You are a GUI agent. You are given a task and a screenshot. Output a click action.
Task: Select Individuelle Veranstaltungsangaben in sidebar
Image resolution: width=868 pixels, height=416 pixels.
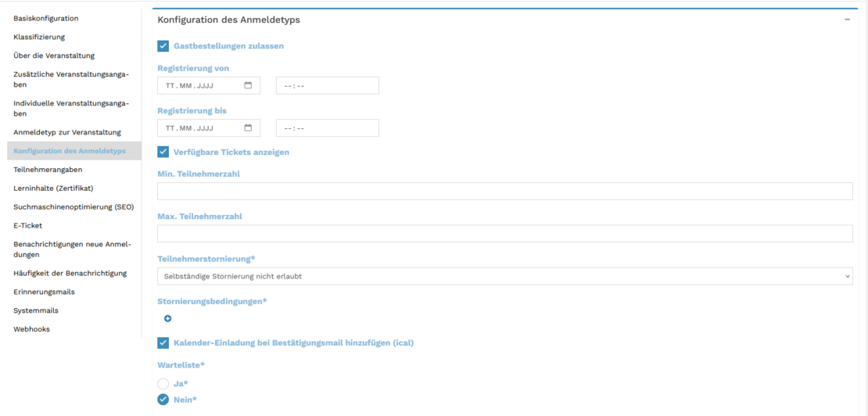coord(71,109)
